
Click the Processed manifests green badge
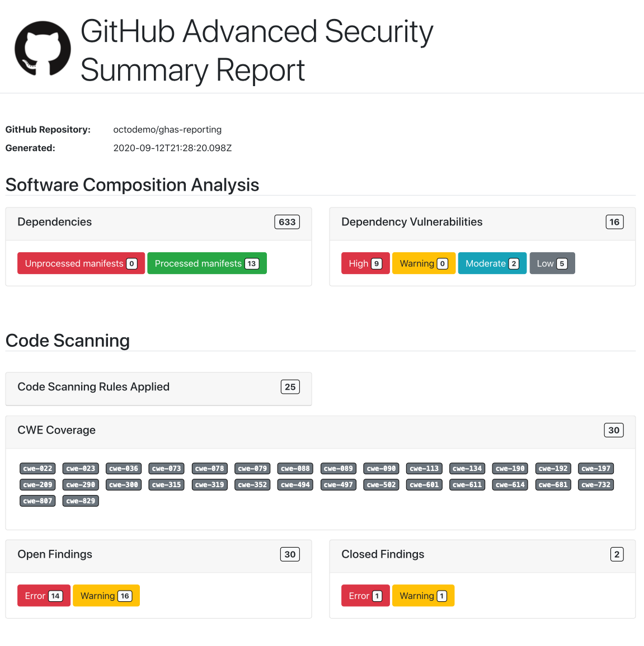[207, 263]
